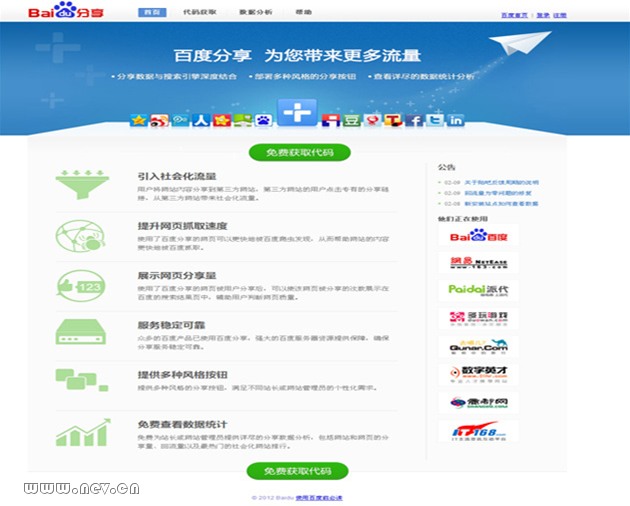Click the Baidu Share logo in header
This screenshot has width=630, height=506.
point(66,10)
